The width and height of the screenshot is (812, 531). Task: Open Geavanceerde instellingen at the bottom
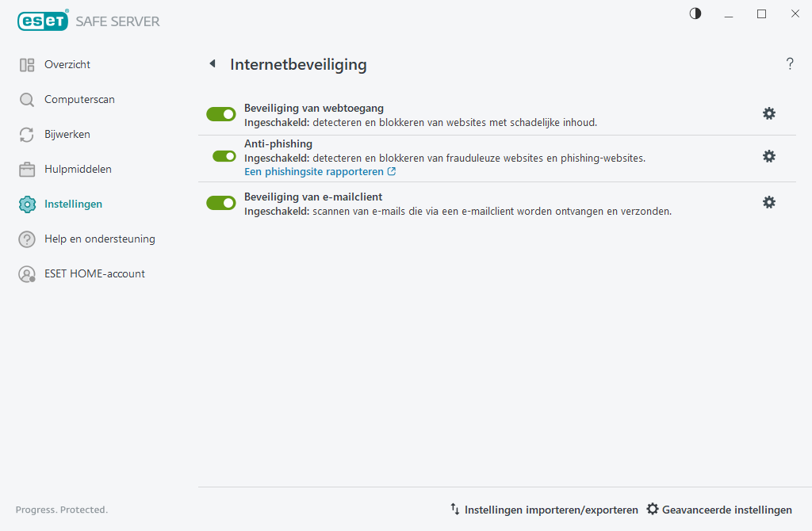pyautogui.click(x=720, y=510)
